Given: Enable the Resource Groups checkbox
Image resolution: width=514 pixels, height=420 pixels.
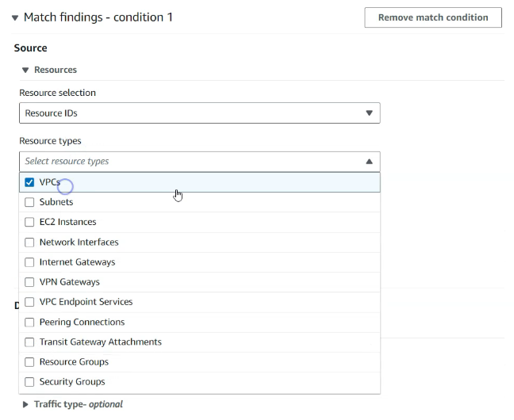Looking at the screenshot, I should [x=30, y=362].
